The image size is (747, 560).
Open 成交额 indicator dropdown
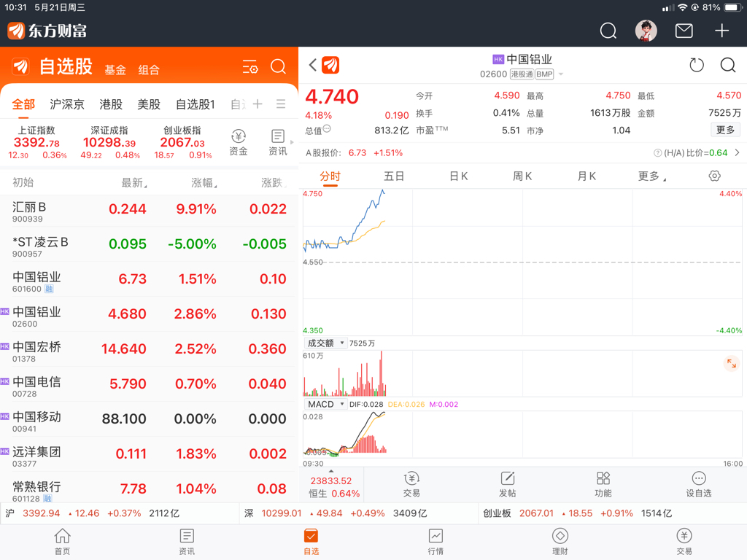(325, 343)
